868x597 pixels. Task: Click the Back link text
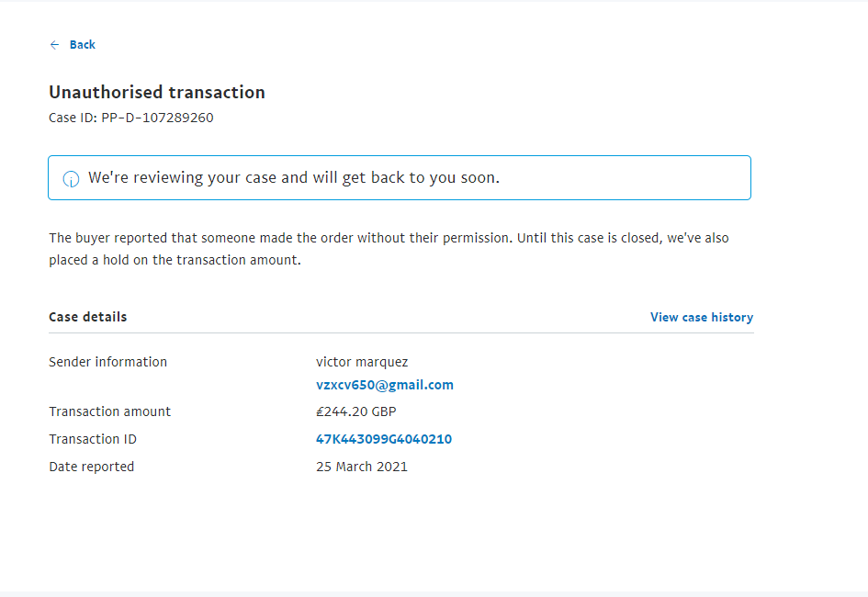pyautogui.click(x=83, y=45)
